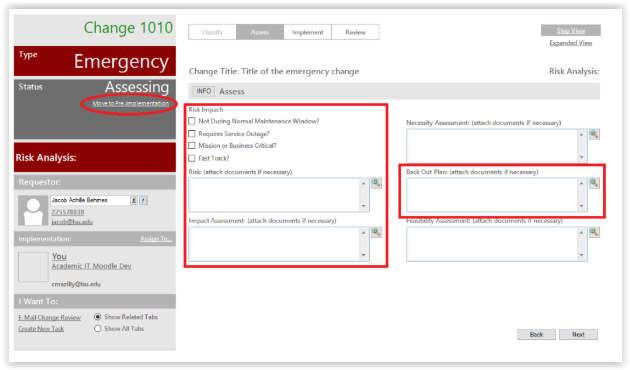Screen dimensions: 630x370
Task: Check Requires Service Outage option
Action: tap(192, 133)
